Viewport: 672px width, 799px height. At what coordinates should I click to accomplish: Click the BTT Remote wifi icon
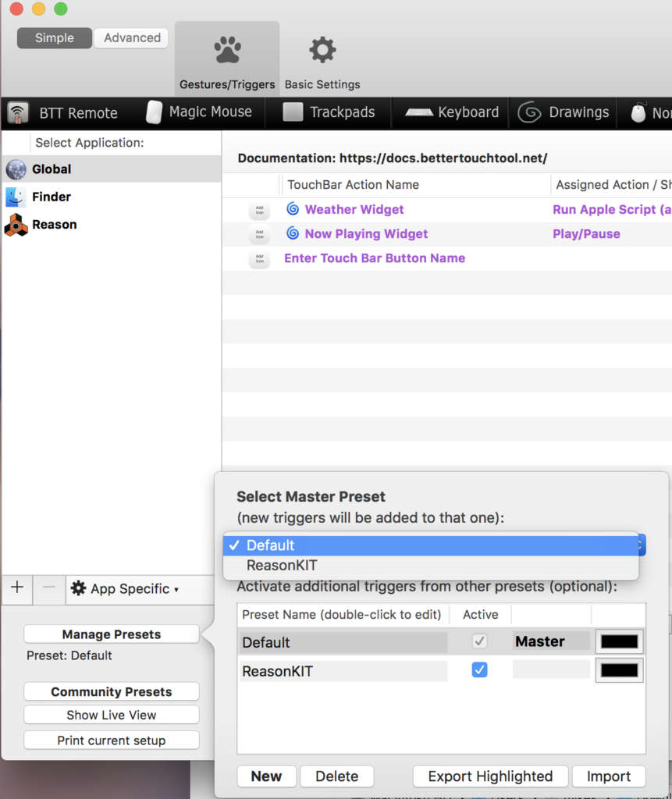coord(19,112)
